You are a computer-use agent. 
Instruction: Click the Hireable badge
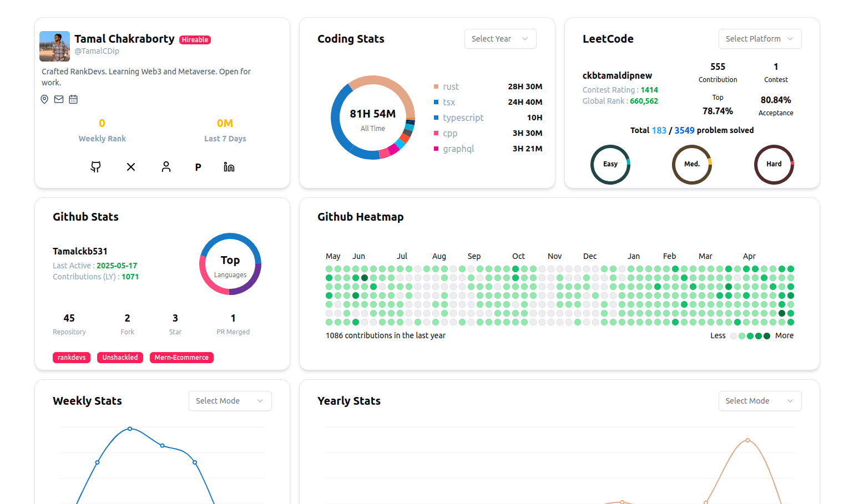click(195, 40)
